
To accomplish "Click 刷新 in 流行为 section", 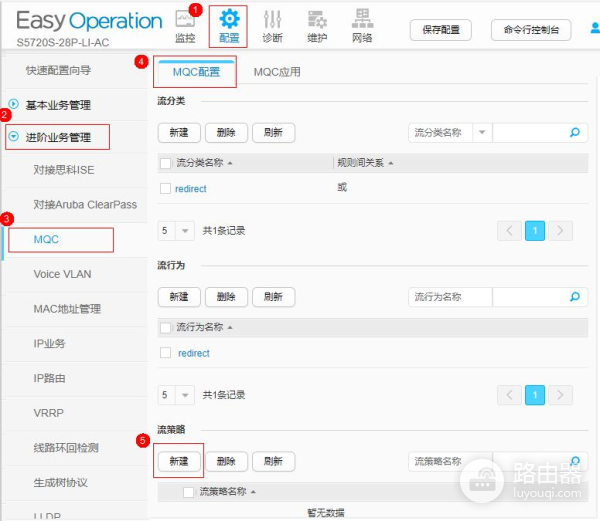I will 273,296.
